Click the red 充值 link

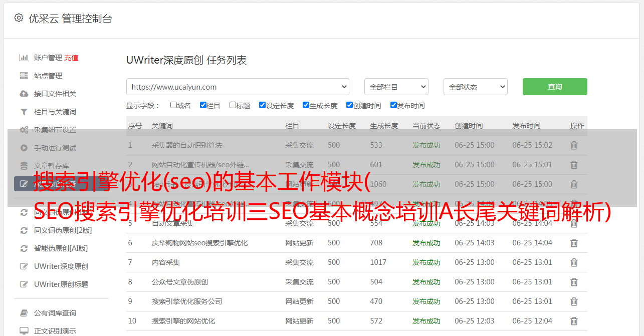tap(71, 58)
